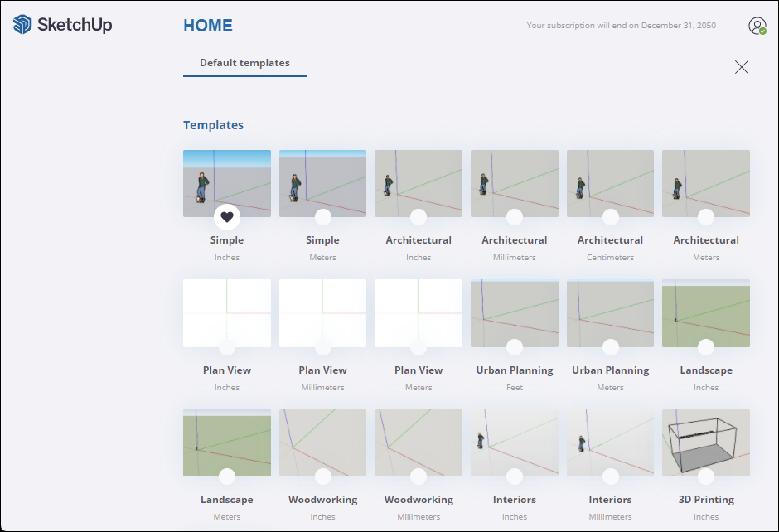Screen dimensions: 779x532
Task: Click the Centimeters unit text
Action: coord(610,258)
